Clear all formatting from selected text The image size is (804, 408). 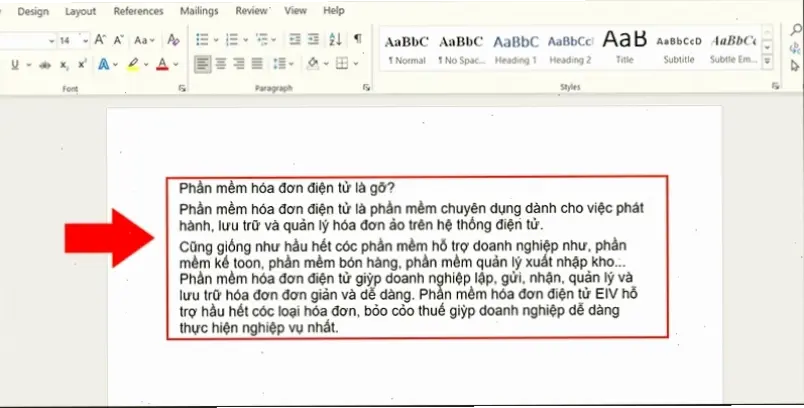click(173, 39)
